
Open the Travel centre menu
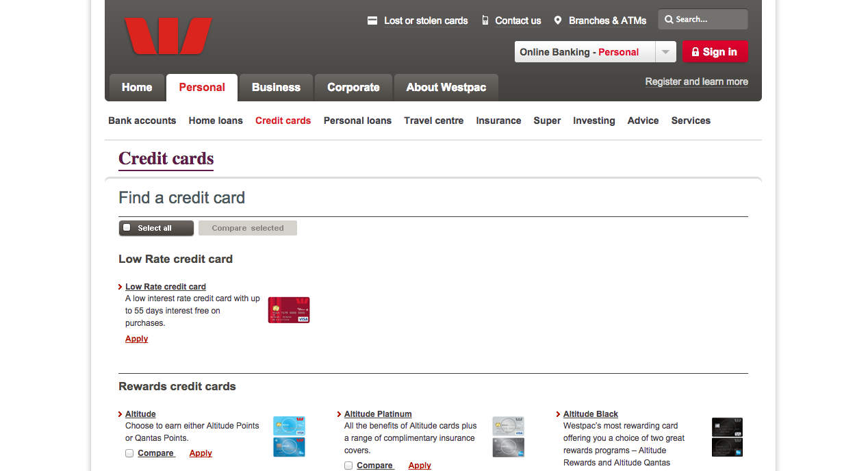click(434, 120)
